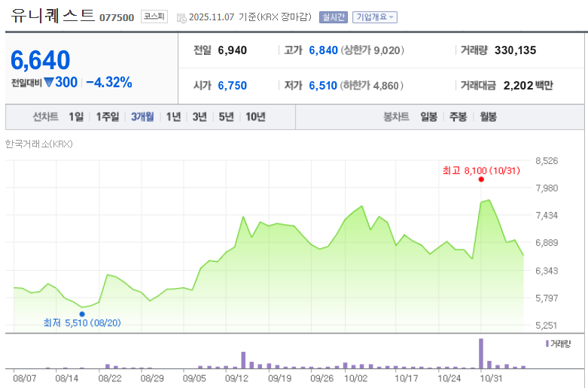Click the current price 6,640
588x388 pixels.
41,60
